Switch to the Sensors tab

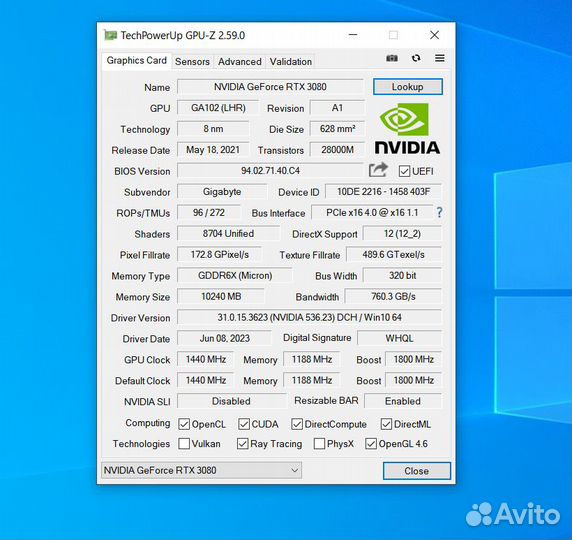pos(192,62)
